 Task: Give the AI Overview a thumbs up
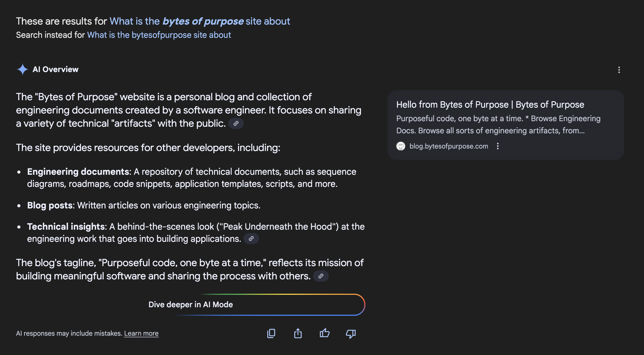coord(324,333)
